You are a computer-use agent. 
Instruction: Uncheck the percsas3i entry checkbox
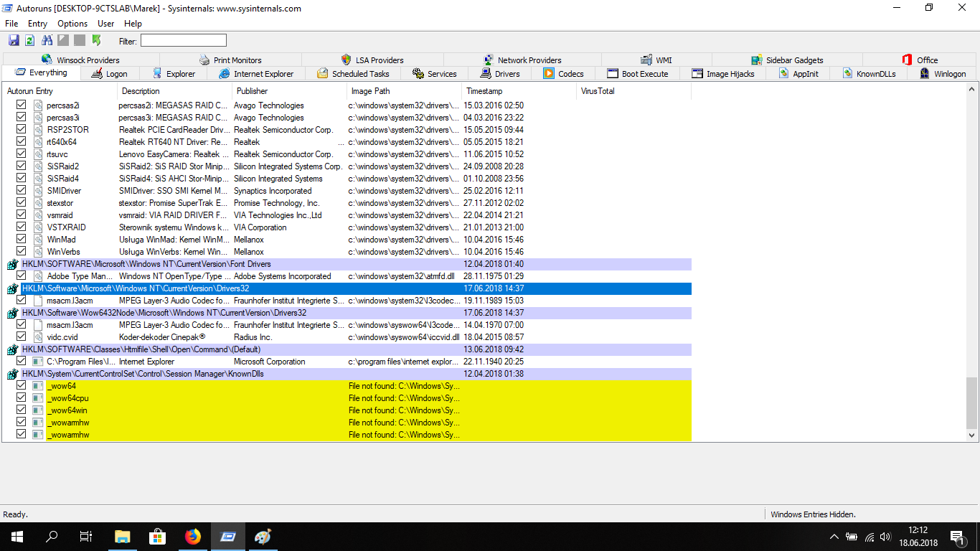(21, 118)
